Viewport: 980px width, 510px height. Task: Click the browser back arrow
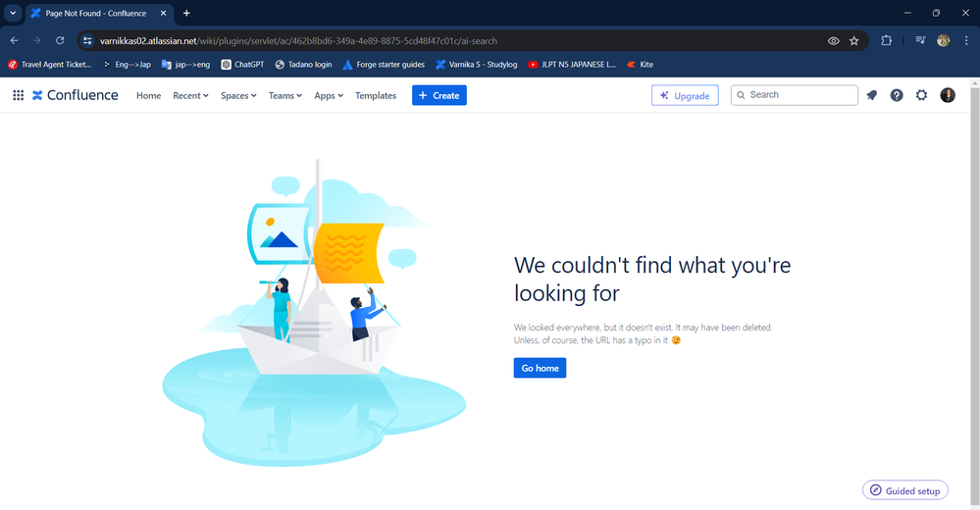(x=14, y=40)
